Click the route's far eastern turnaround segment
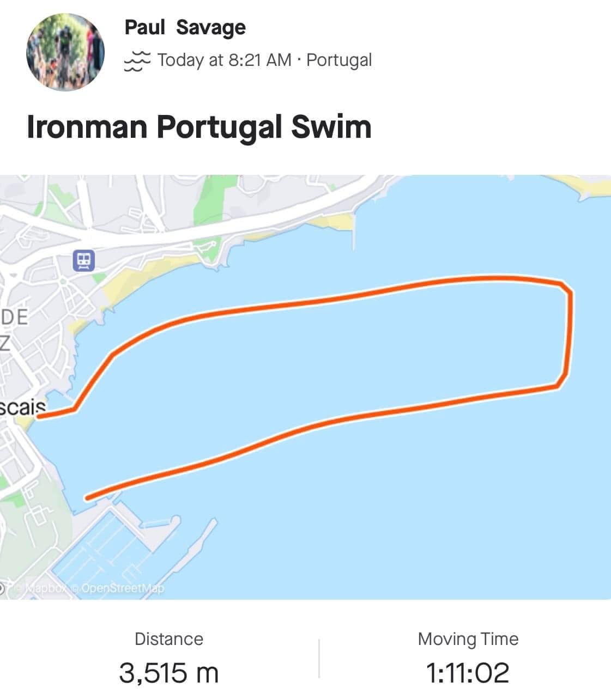This screenshot has width=611, height=700. [570, 335]
